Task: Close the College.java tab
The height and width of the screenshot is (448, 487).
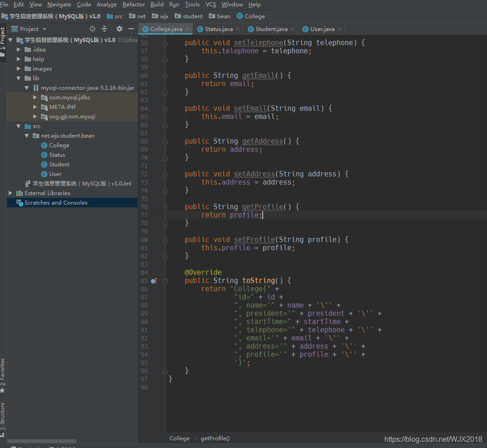Action: pos(187,29)
